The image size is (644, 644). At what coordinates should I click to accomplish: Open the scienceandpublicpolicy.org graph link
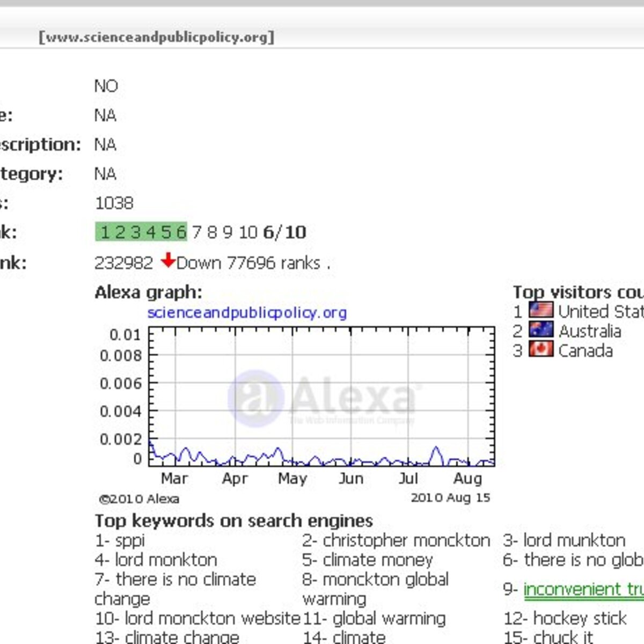point(247,312)
